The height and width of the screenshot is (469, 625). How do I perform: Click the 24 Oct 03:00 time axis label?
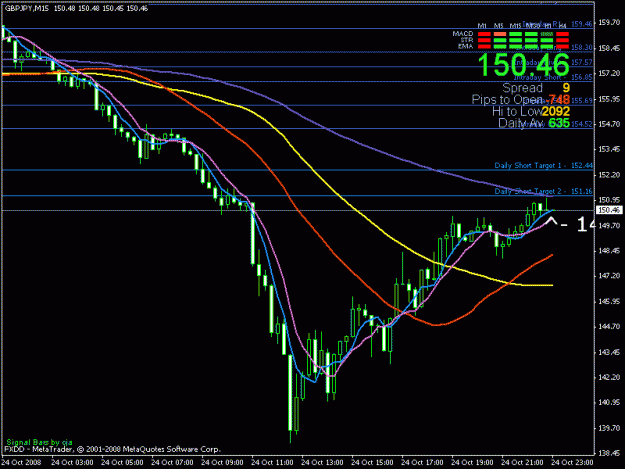point(72,463)
